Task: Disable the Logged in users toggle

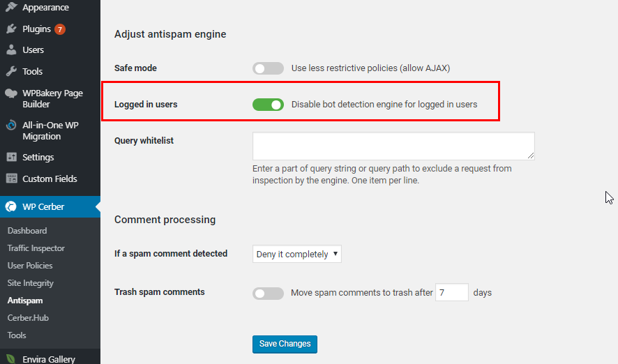Action: [x=268, y=105]
